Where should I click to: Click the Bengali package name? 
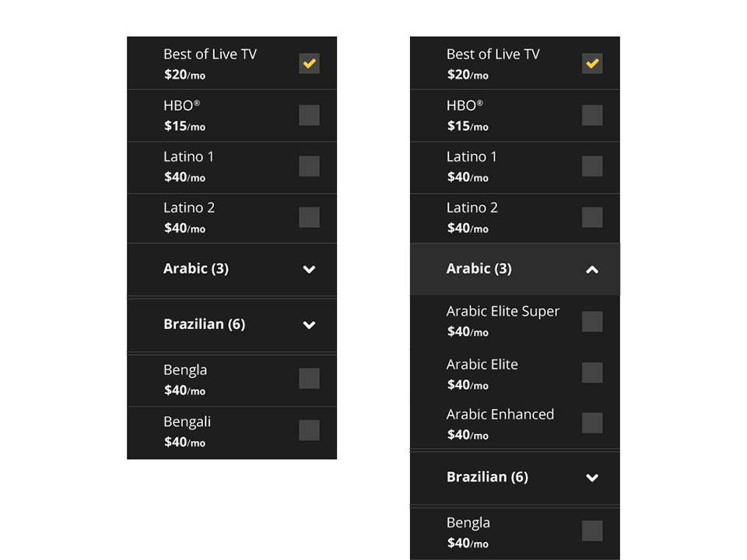[187, 422]
